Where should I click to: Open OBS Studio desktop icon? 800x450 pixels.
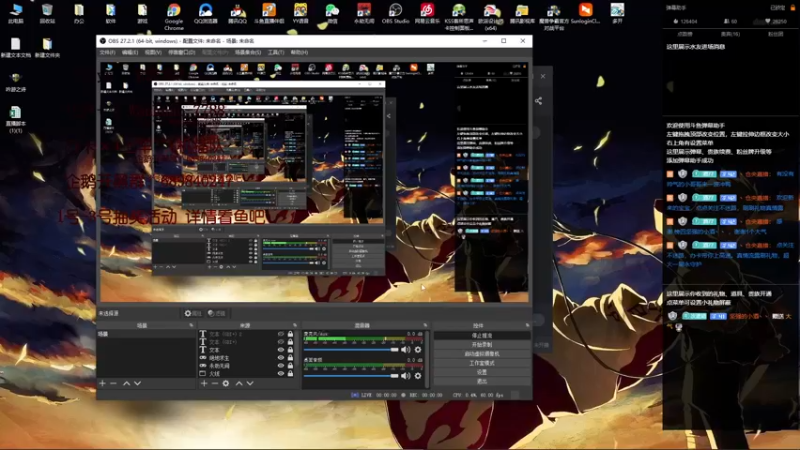[x=395, y=14]
